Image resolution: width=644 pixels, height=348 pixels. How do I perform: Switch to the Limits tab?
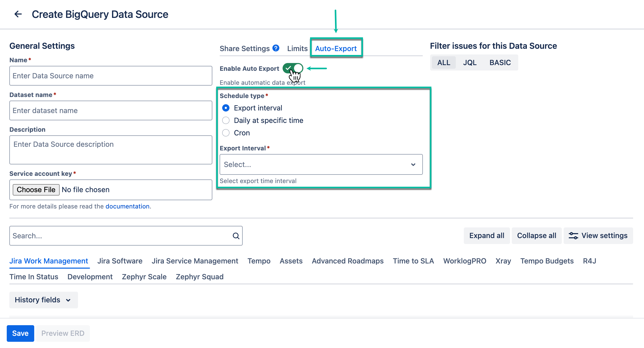pyautogui.click(x=297, y=48)
